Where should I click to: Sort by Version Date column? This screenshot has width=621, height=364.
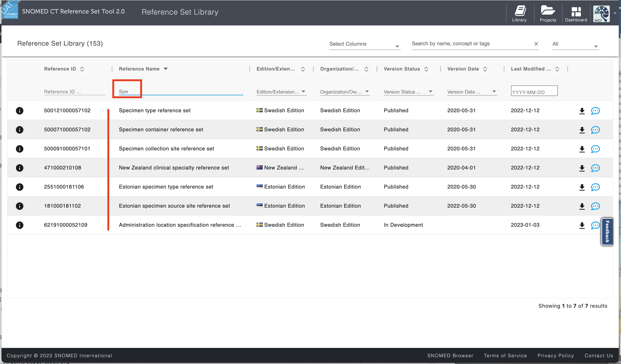(x=485, y=69)
